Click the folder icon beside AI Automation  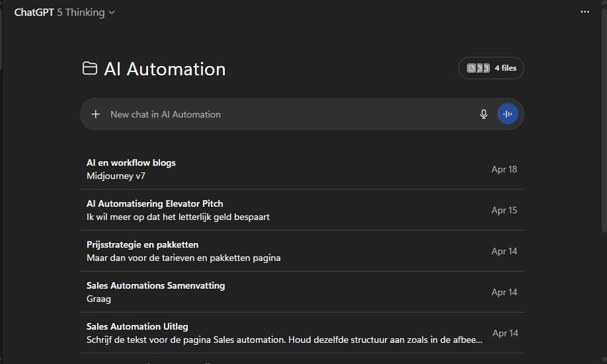89,69
